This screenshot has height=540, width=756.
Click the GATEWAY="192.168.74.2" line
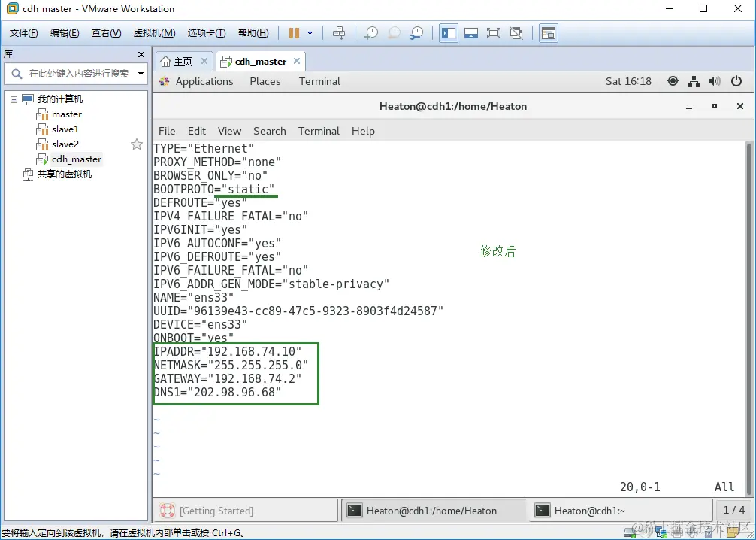pos(227,378)
